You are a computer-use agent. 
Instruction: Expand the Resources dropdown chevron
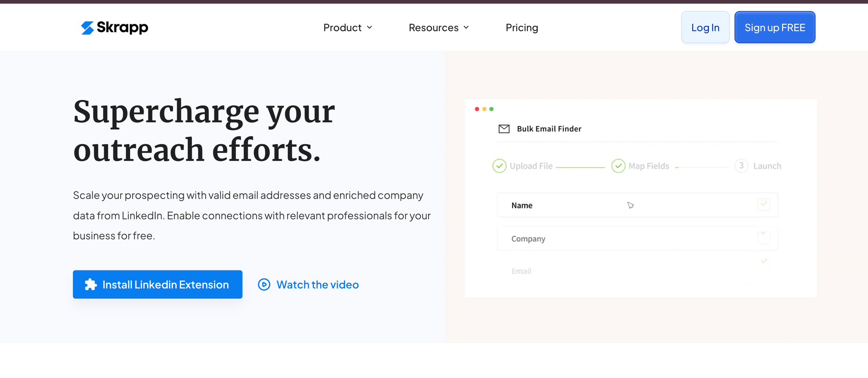pos(466,28)
